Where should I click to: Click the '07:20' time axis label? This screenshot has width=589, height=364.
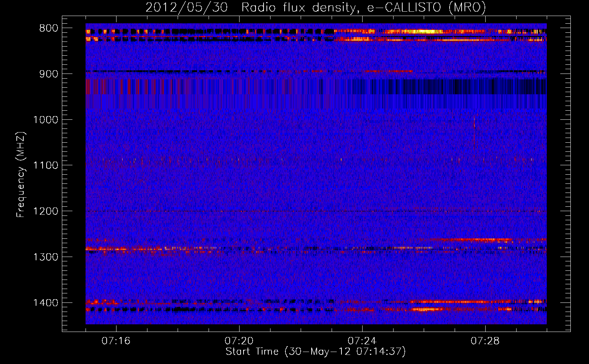tap(239, 341)
